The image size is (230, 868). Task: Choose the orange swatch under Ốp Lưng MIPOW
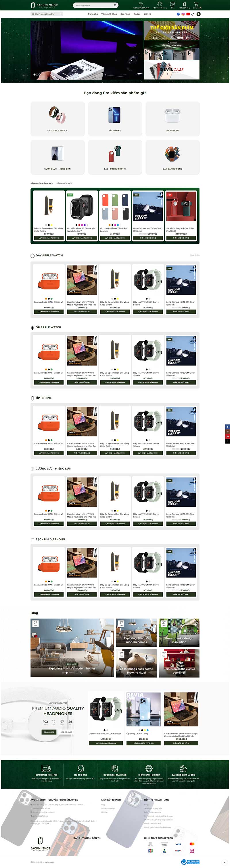110,225
